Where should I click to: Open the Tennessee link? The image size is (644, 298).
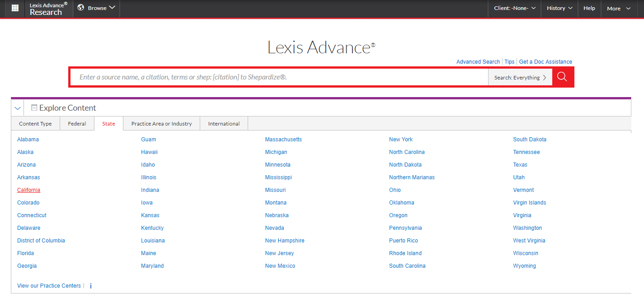(526, 152)
